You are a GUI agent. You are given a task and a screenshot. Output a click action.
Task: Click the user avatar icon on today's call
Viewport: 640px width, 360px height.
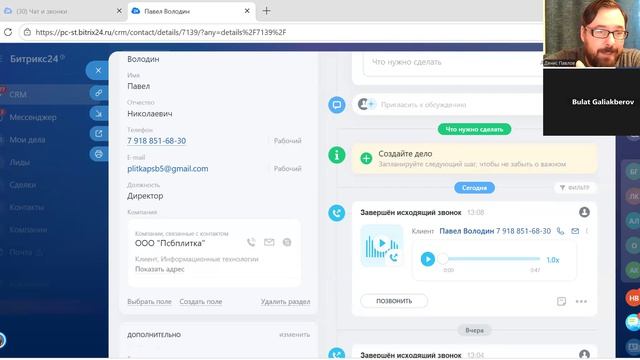click(x=584, y=212)
